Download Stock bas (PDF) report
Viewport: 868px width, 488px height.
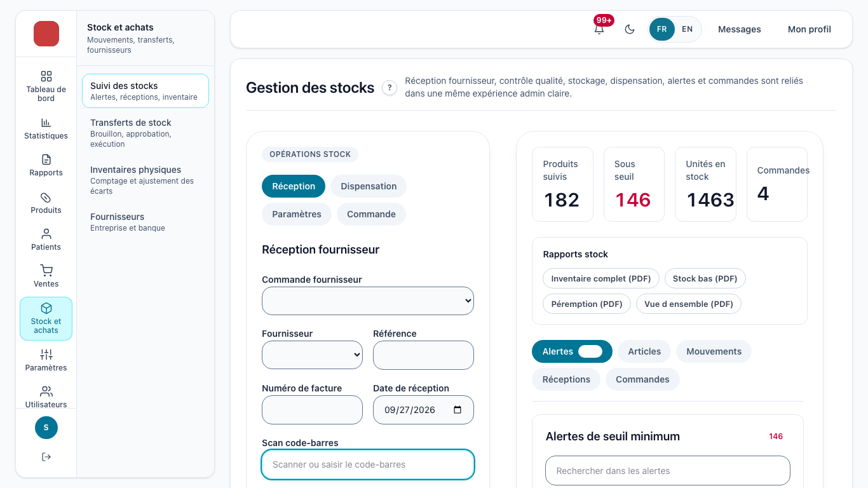coord(705,278)
